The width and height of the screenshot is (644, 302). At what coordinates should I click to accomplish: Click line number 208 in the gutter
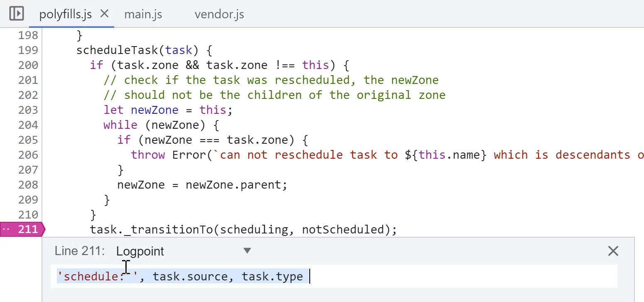(28, 185)
